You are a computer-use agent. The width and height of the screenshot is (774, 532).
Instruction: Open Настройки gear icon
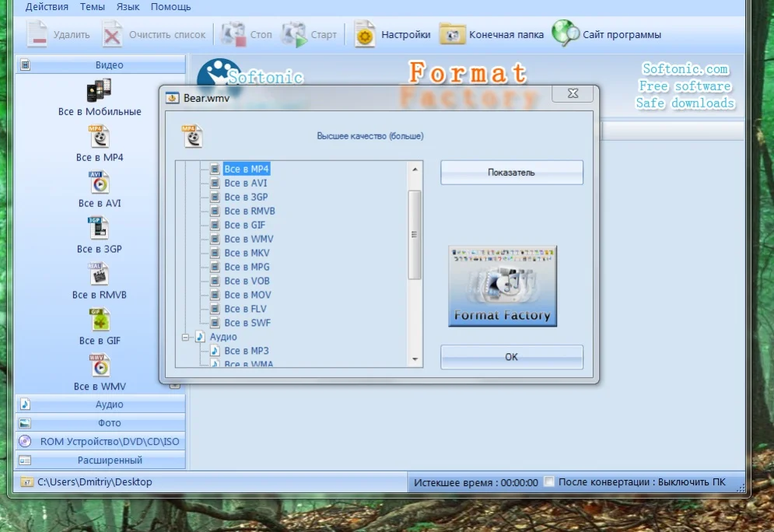365,34
